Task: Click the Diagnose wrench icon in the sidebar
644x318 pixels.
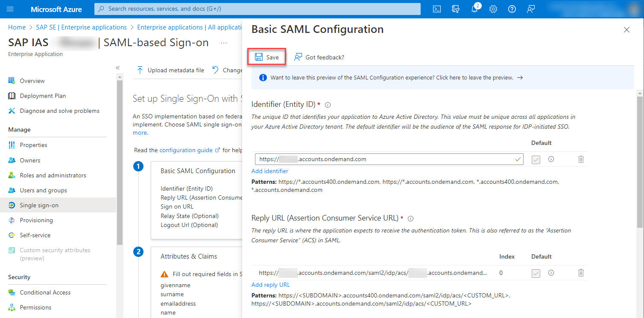Action: (12, 111)
